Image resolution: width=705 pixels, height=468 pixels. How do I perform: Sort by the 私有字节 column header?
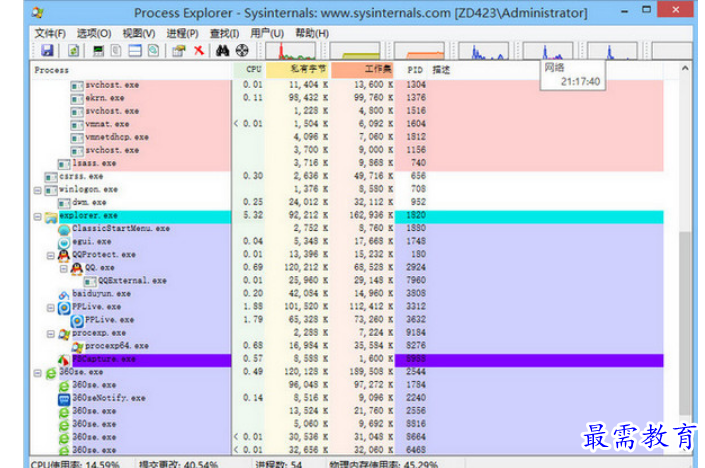point(298,70)
